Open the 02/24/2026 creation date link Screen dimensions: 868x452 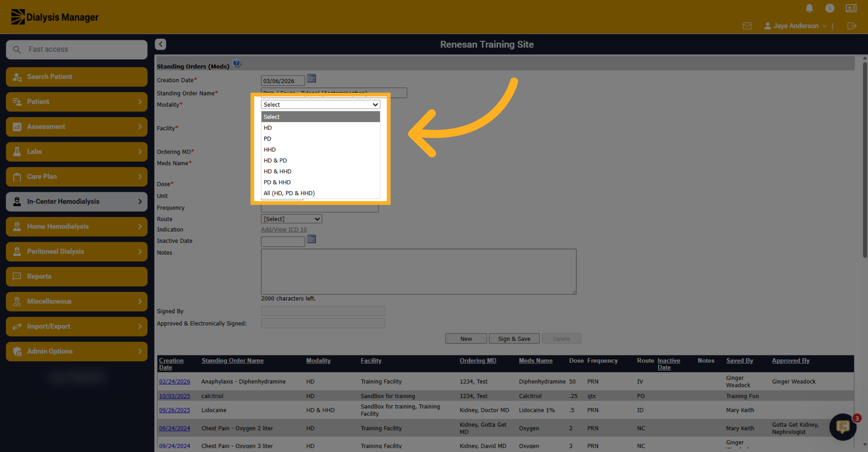pos(174,381)
